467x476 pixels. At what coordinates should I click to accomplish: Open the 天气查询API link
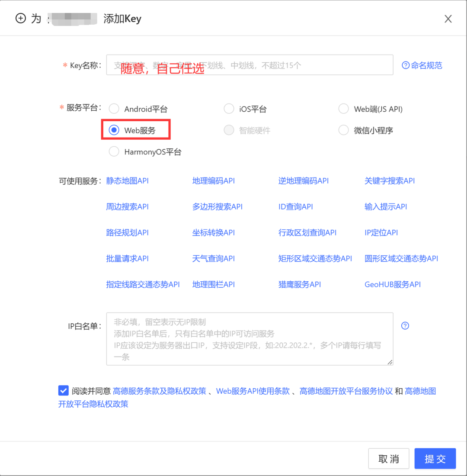(214, 259)
